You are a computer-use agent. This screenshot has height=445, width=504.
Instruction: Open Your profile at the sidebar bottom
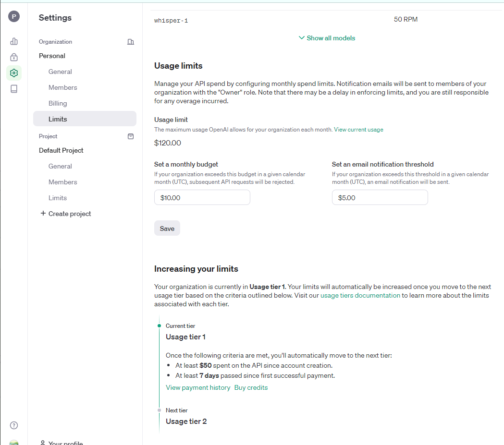coord(65,443)
